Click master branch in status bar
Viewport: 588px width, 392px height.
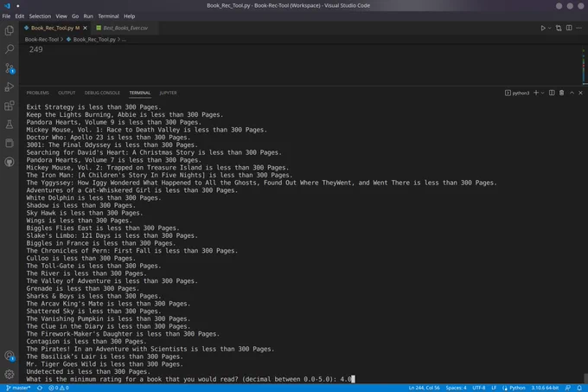click(x=18, y=388)
